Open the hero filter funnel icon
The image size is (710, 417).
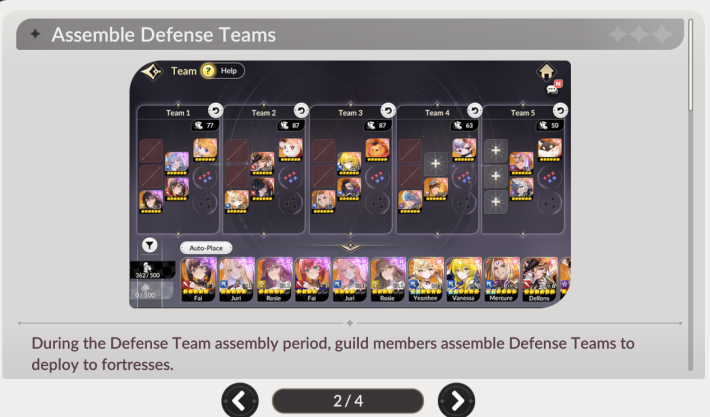pos(149,245)
